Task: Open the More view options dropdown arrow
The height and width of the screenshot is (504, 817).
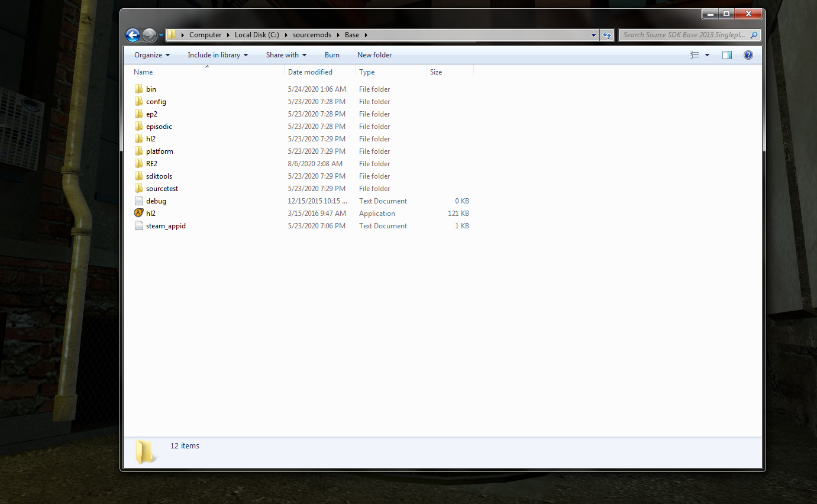Action: pyautogui.click(x=708, y=55)
